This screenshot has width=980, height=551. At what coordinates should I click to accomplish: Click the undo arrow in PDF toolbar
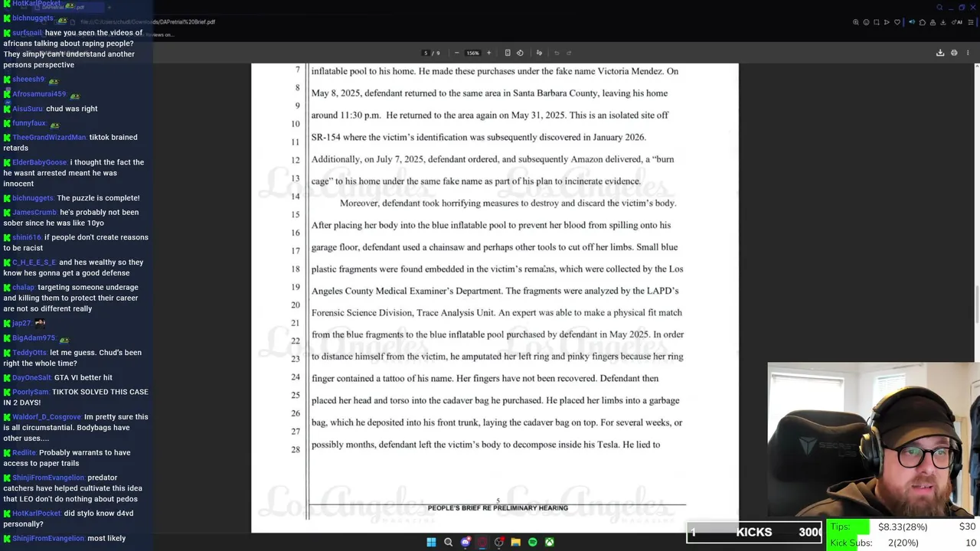557,53
